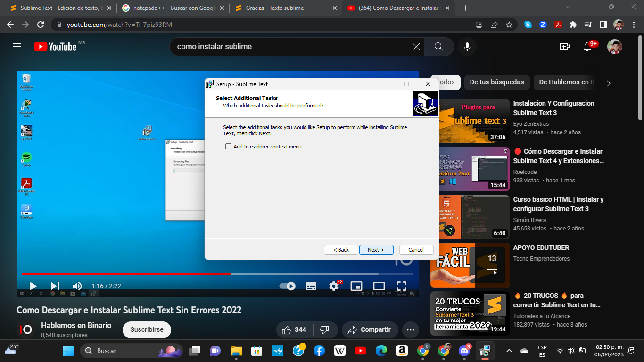
Task: Open Cómo Descargar e Instalar Sublime Text 4
Action: click(x=558, y=156)
